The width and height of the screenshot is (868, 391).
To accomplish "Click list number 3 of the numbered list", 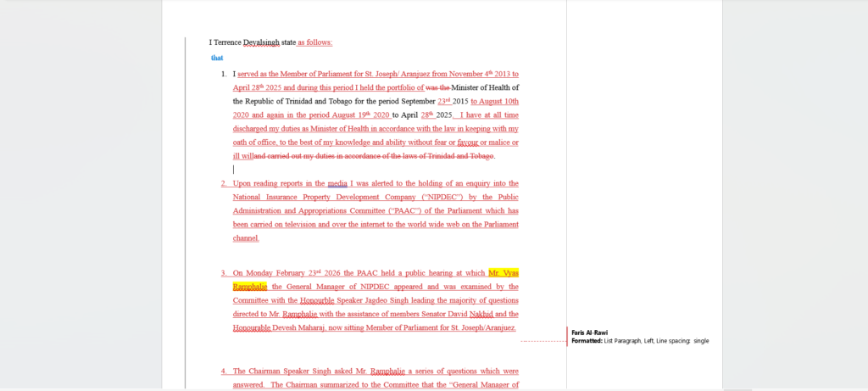I will pyautogui.click(x=224, y=273).
